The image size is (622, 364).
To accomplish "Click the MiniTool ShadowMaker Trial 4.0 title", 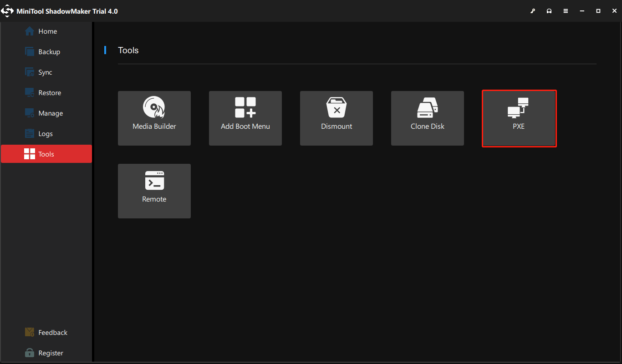I will coord(67,11).
